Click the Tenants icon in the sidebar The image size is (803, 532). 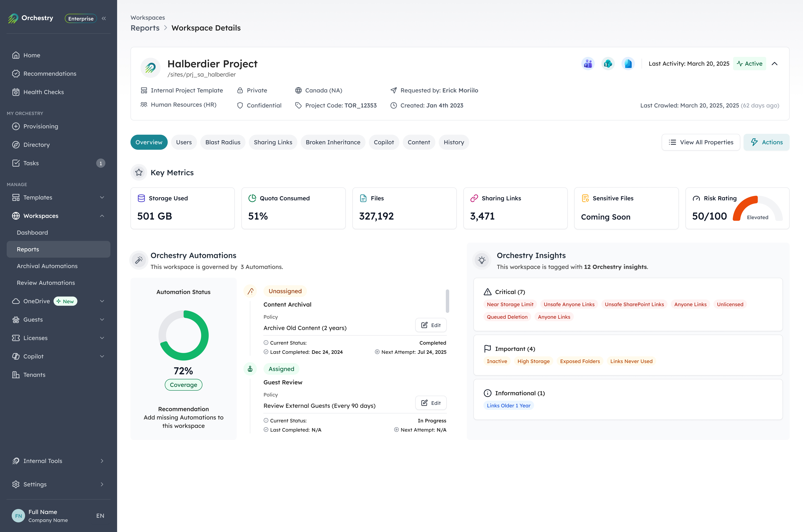pyautogui.click(x=16, y=375)
